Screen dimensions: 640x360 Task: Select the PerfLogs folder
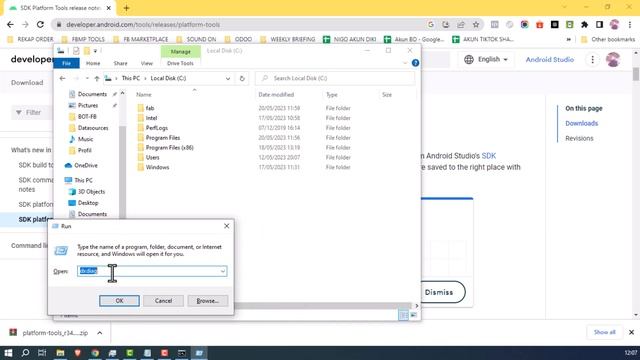tap(157, 128)
